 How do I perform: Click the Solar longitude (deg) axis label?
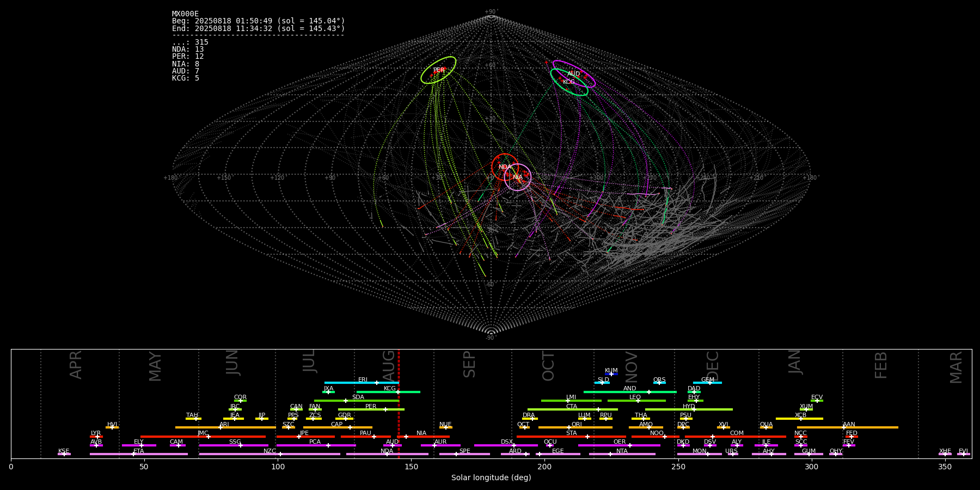[x=491, y=478]
